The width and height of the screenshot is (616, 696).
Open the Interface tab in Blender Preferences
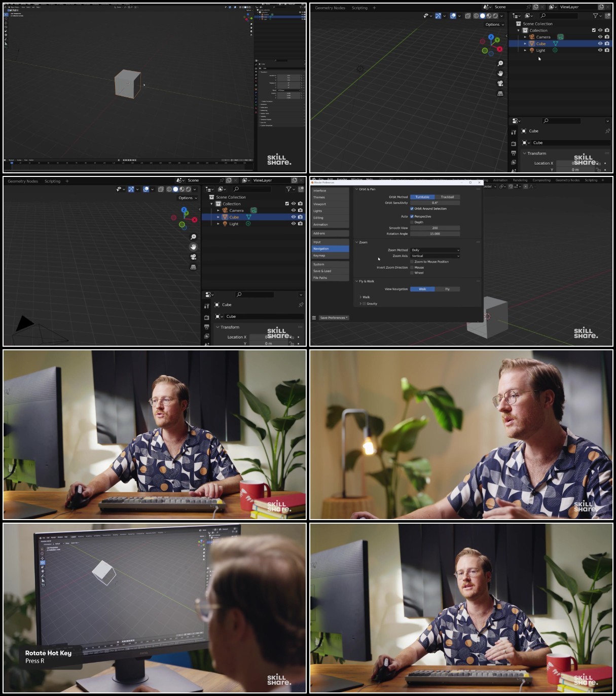330,191
